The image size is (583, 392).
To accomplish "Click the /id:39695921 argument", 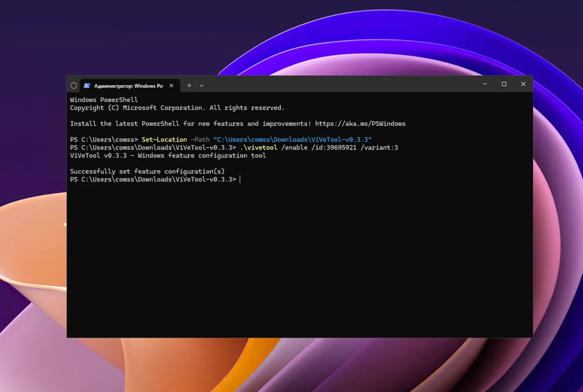I will [x=334, y=148].
